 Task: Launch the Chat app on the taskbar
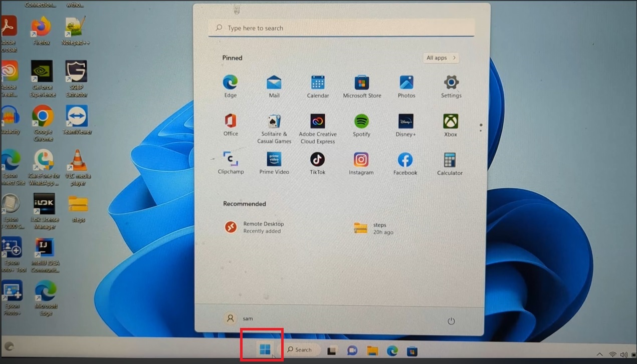(x=352, y=351)
